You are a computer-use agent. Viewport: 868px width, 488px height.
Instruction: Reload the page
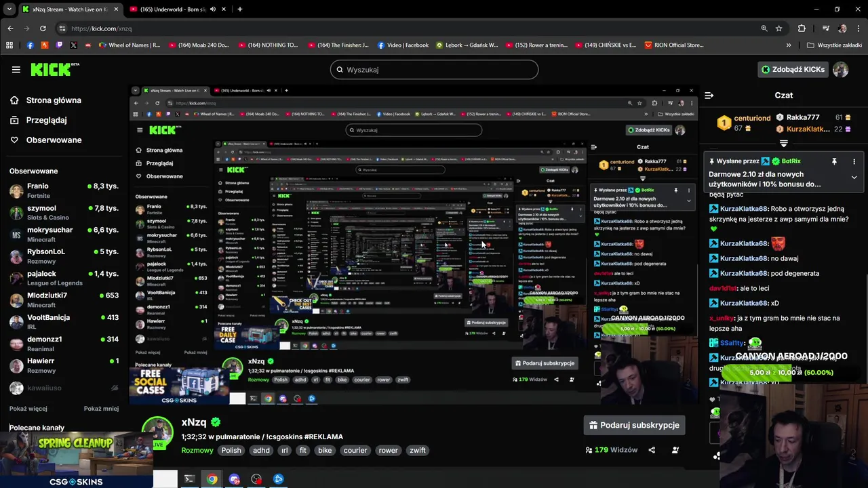point(43,28)
